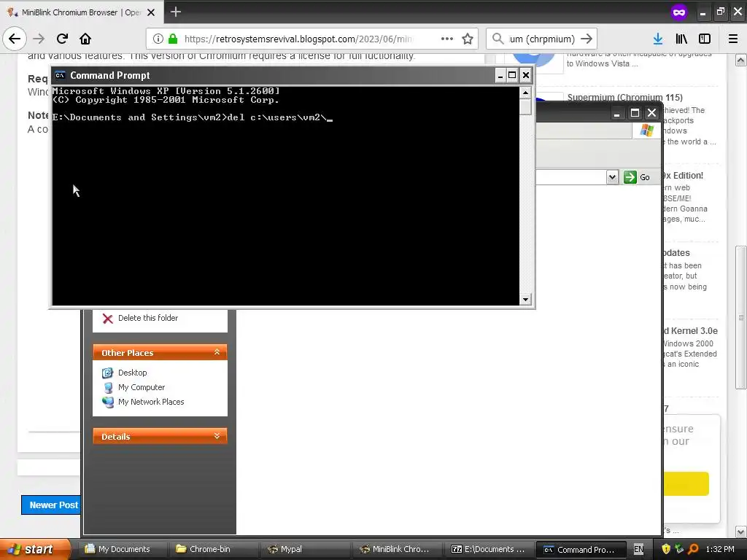
Task: Open the library icon
Action: pyautogui.click(x=681, y=39)
